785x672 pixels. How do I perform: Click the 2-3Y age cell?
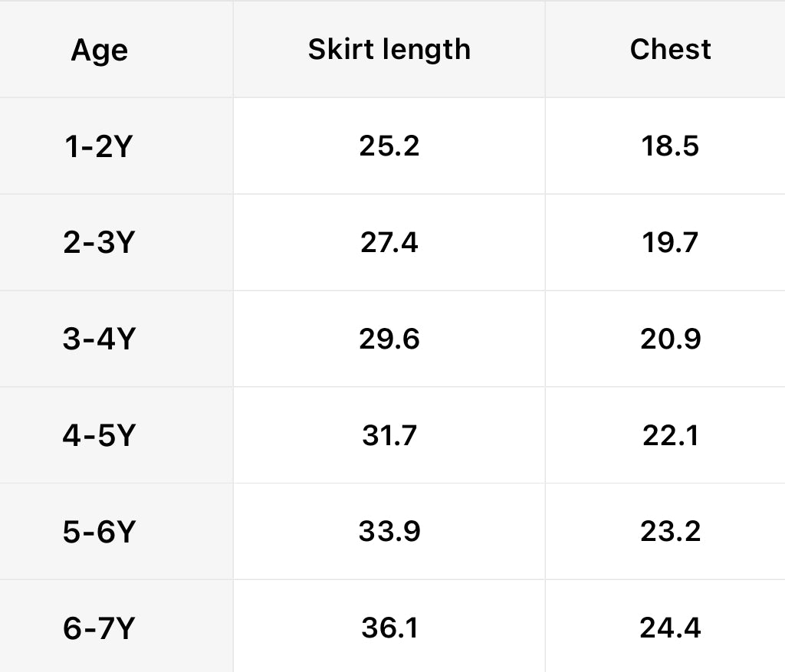(x=99, y=243)
